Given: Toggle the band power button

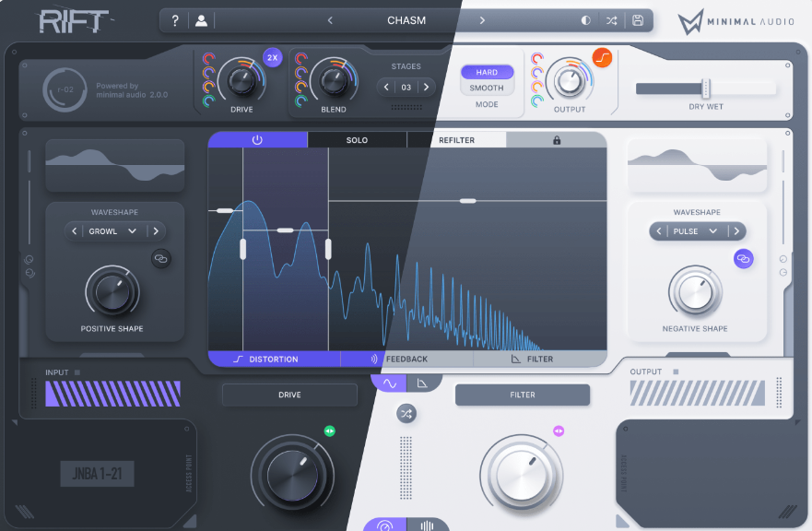Looking at the screenshot, I should (x=257, y=140).
